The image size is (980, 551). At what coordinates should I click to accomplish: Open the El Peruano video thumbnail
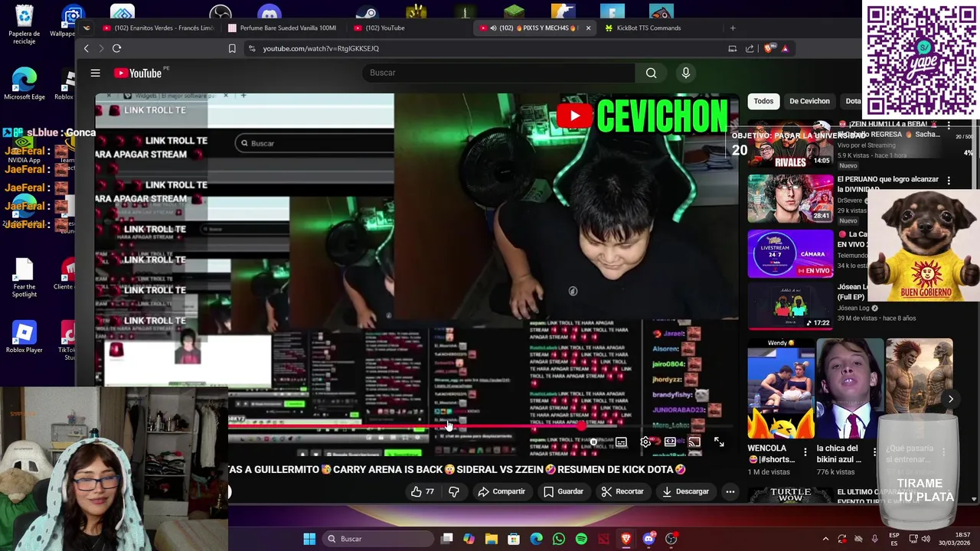pos(790,198)
